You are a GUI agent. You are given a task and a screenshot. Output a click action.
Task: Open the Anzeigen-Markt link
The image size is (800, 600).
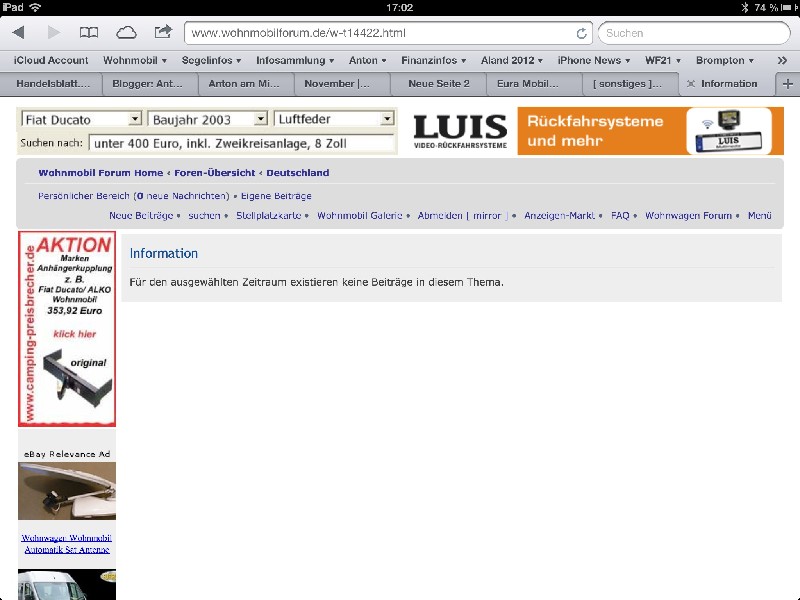point(559,215)
